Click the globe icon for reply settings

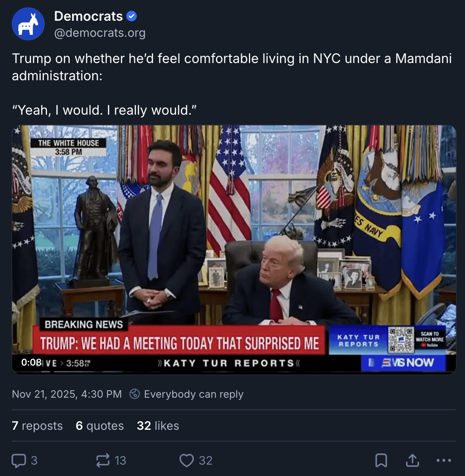click(135, 394)
